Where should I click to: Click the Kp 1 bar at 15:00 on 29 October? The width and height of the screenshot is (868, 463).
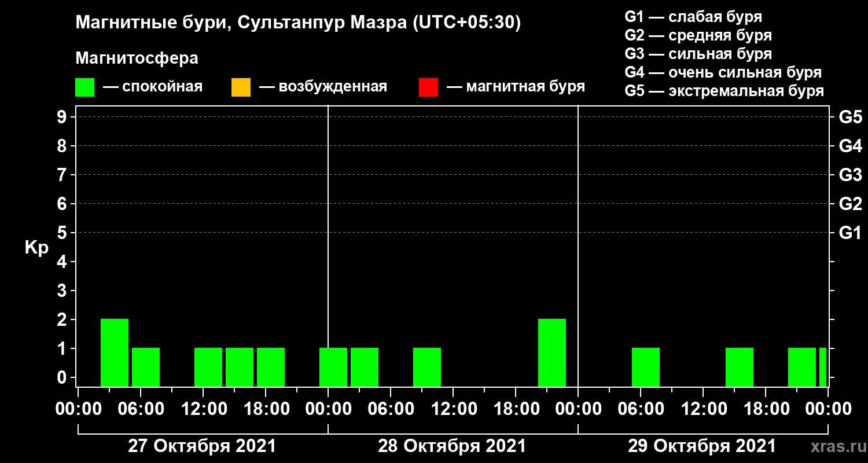(x=740, y=367)
